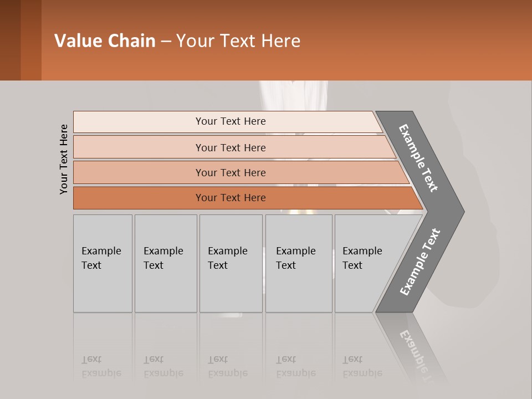Click the reflected text below the fifth box
The height and width of the screenshot is (399, 532).
362,366
